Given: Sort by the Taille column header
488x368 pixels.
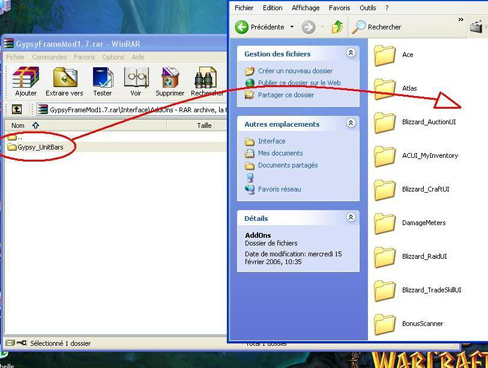Looking at the screenshot, I should (x=204, y=125).
